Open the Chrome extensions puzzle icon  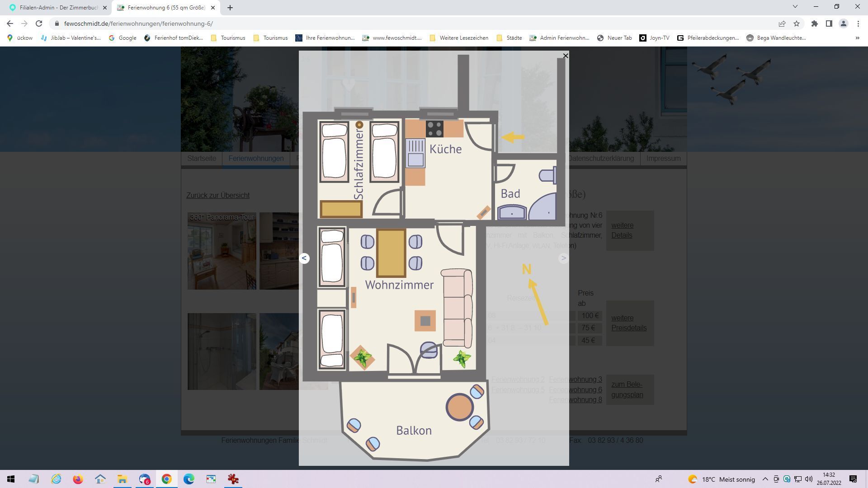[x=814, y=23]
